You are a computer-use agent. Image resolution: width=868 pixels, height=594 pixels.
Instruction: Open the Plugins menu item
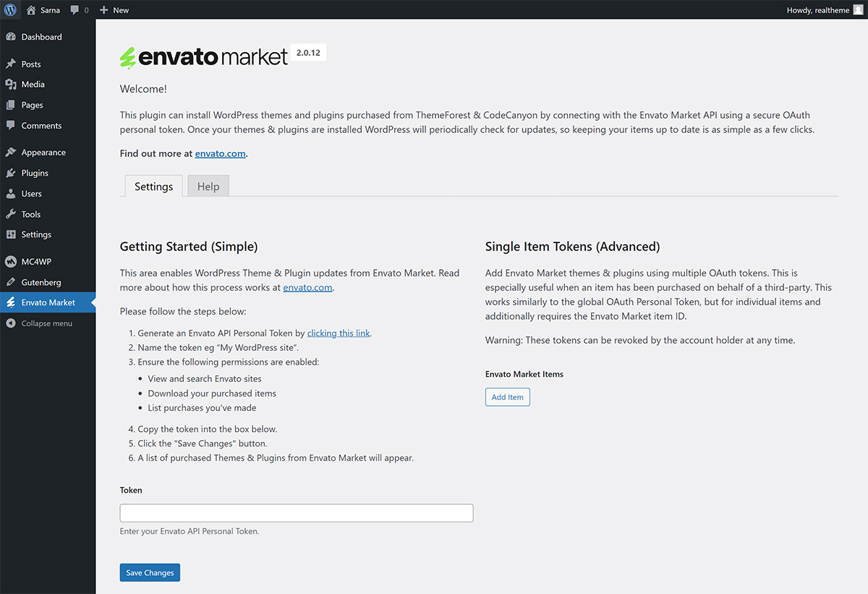click(x=35, y=173)
